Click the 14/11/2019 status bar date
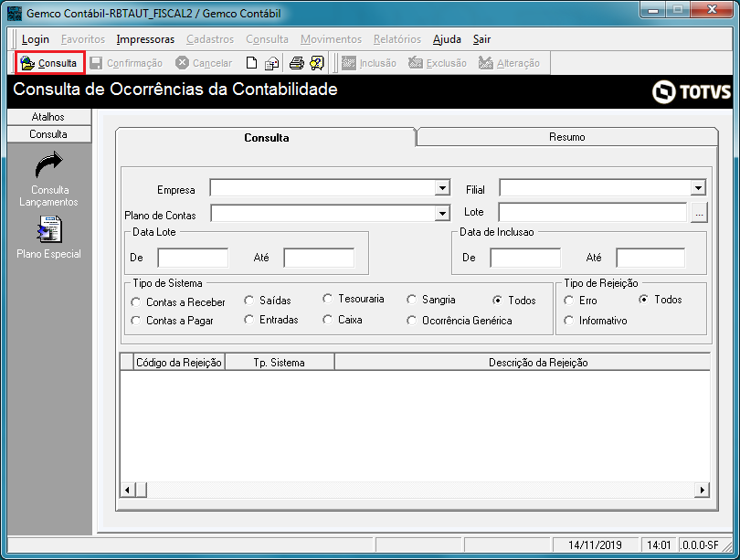The image size is (740, 560). 595,544
